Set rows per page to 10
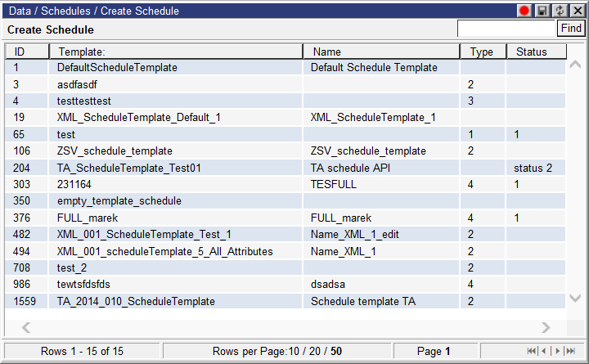The height and width of the screenshot is (364, 589). pos(294,351)
